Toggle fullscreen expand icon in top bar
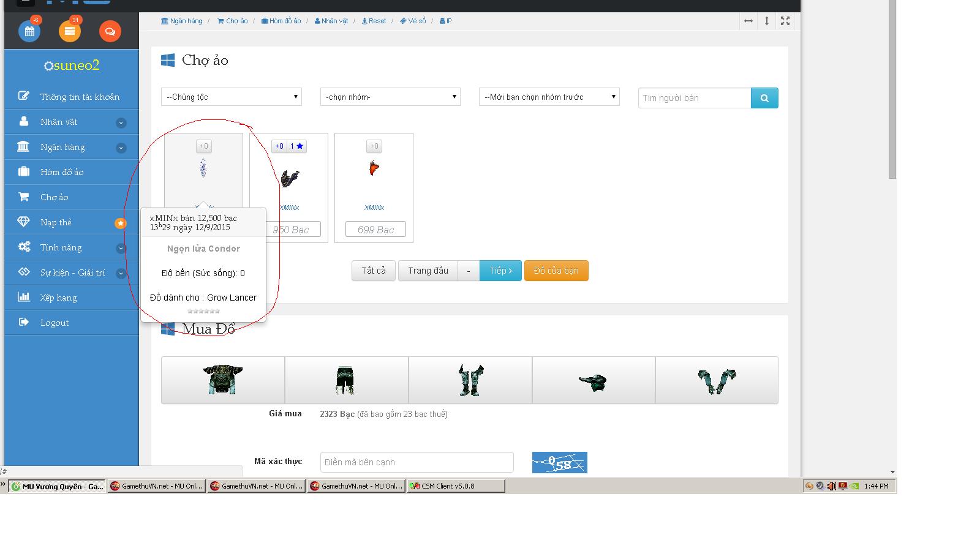 (785, 21)
